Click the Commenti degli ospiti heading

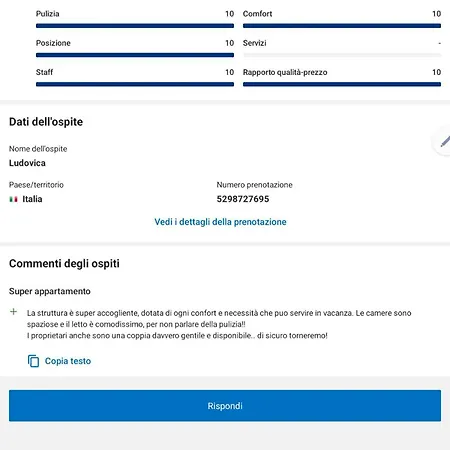coord(64,263)
